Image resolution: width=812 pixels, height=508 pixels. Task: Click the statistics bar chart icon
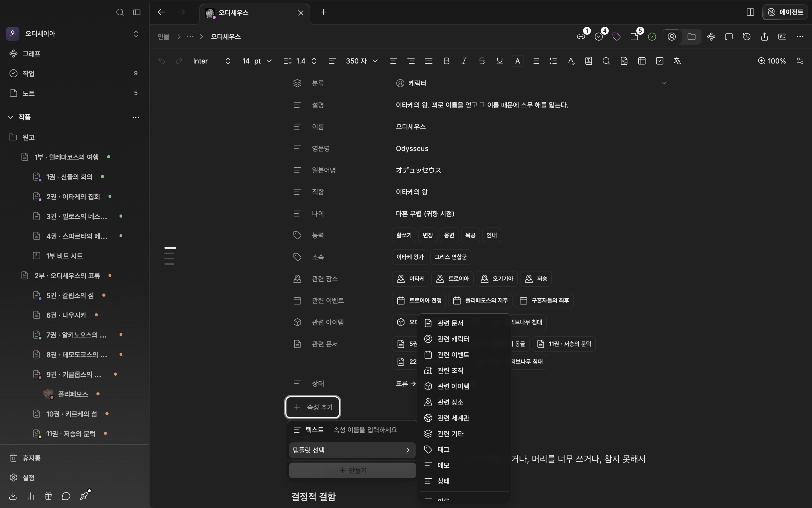(30, 496)
